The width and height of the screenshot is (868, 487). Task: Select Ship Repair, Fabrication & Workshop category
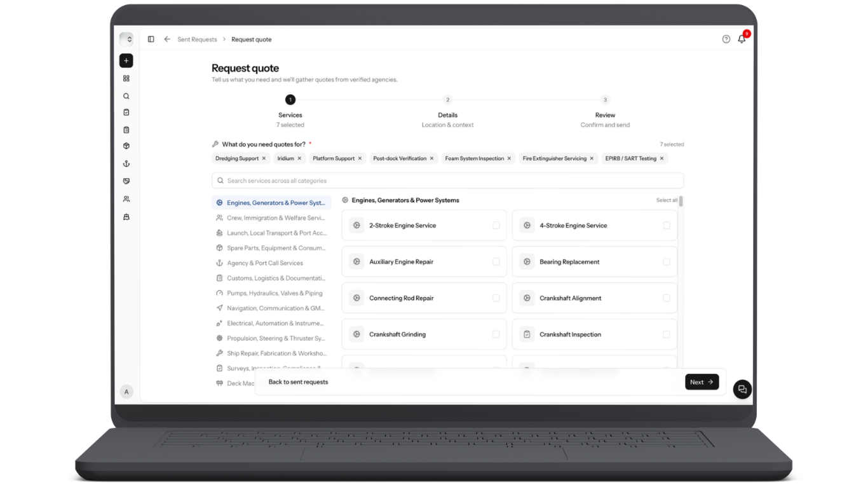[x=271, y=353]
